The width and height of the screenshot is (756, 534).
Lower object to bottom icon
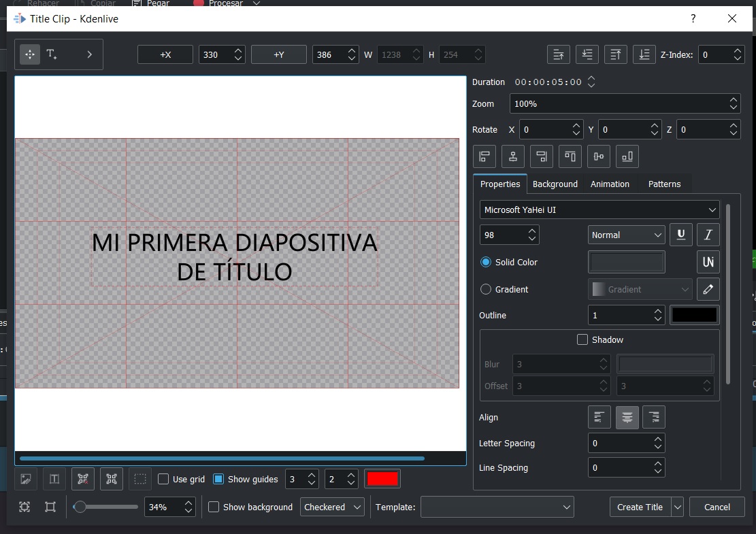click(644, 54)
